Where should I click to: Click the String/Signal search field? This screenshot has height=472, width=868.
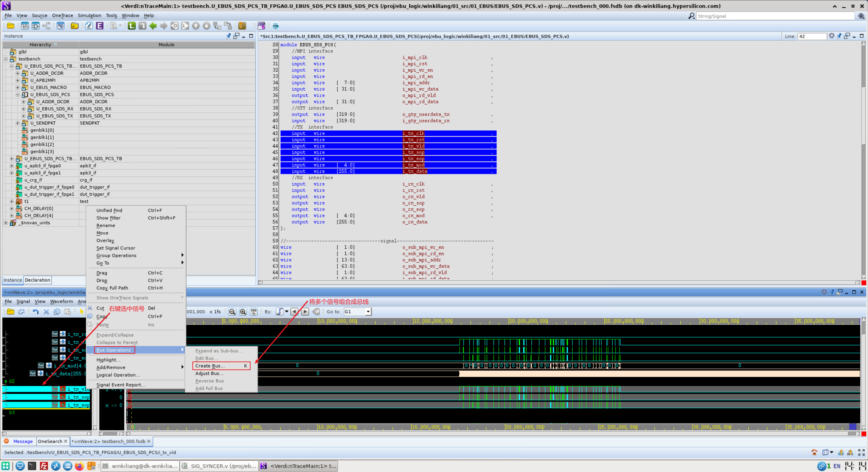775,16
